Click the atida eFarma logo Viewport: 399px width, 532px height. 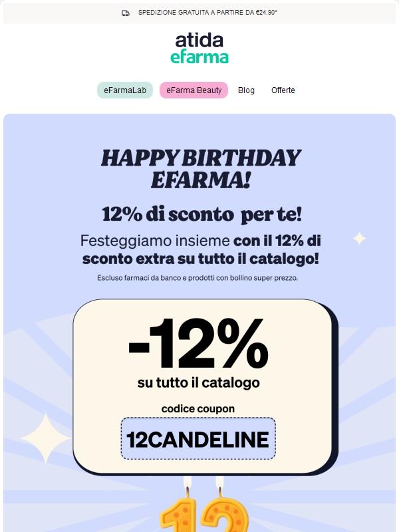click(x=199, y=50)
